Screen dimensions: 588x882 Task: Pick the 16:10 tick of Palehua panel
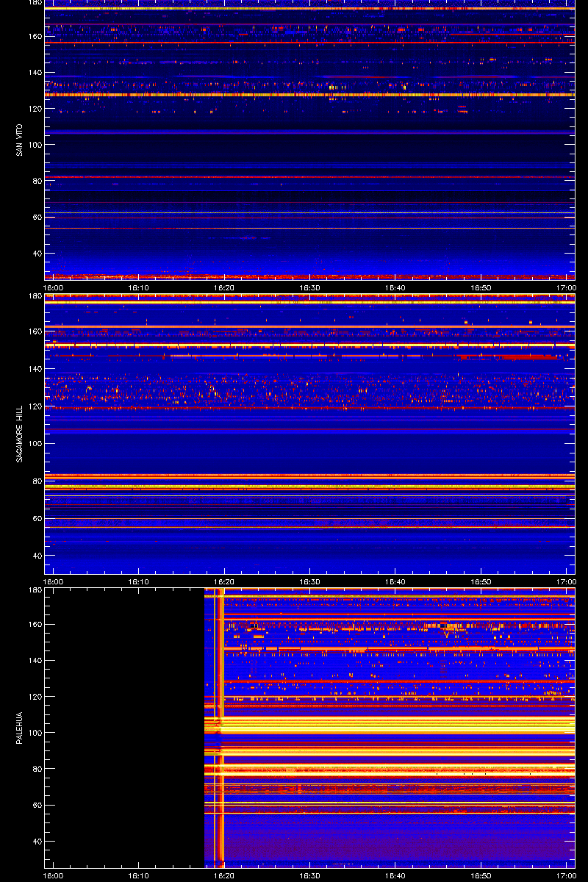(x=139, y=875)
